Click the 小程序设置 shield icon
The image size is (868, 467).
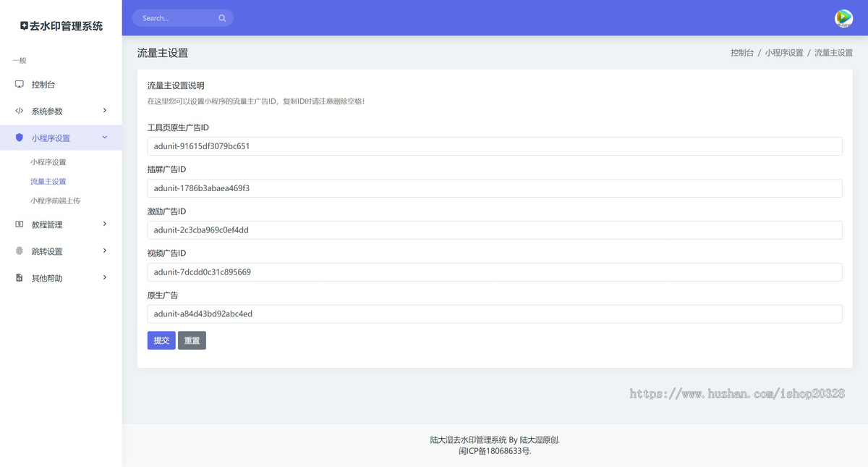(20, 138)
